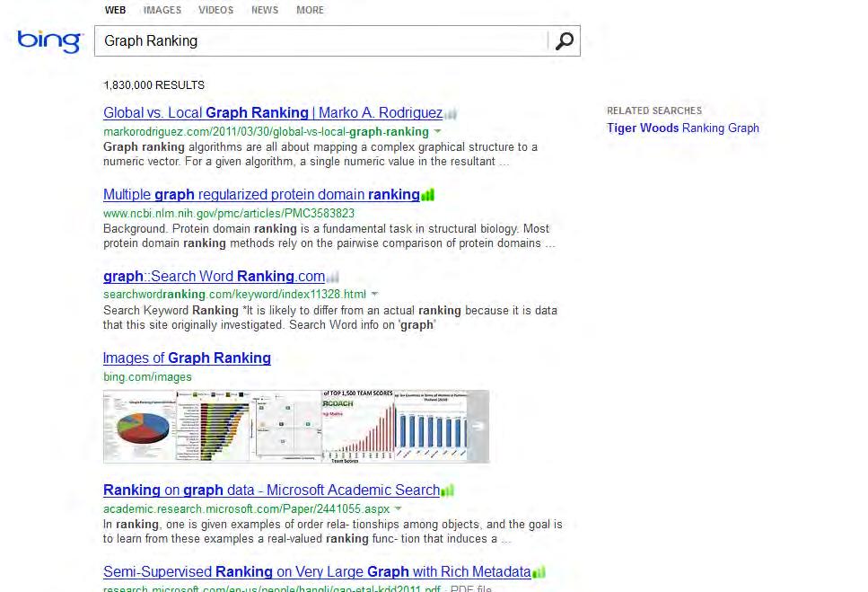Click bars icon beside Search Word Ranking.com

[x=333, y=277]
